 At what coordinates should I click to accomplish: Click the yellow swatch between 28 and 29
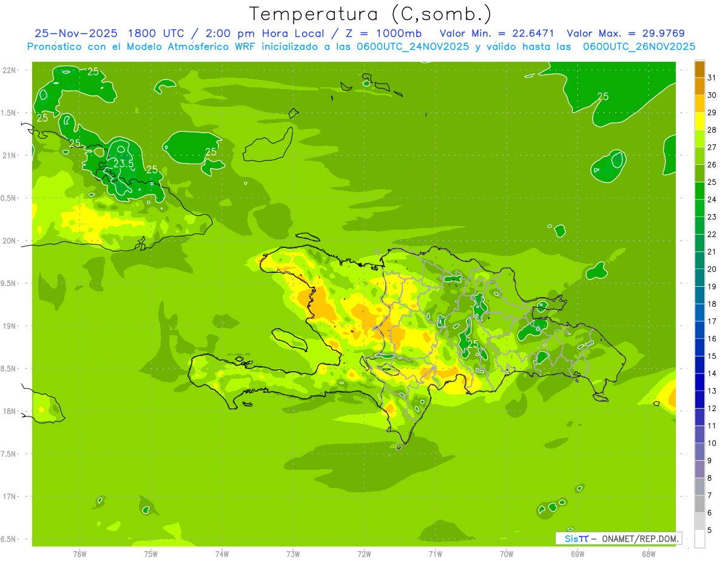coord(699,121)
